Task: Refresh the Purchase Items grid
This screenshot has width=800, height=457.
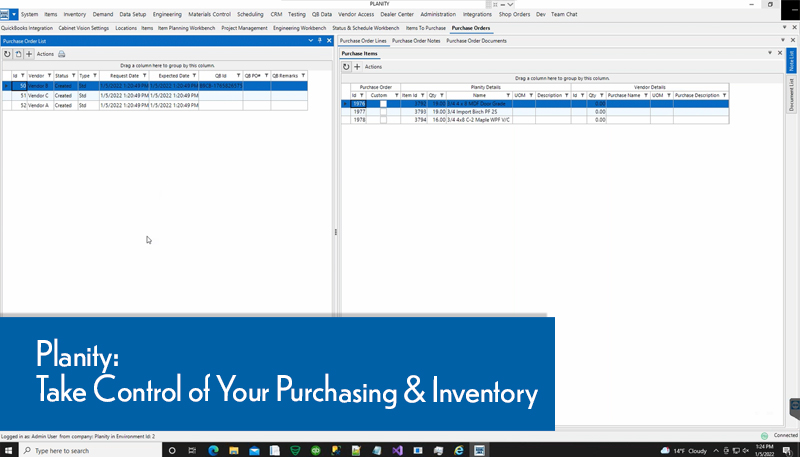Action: (346, 66)
